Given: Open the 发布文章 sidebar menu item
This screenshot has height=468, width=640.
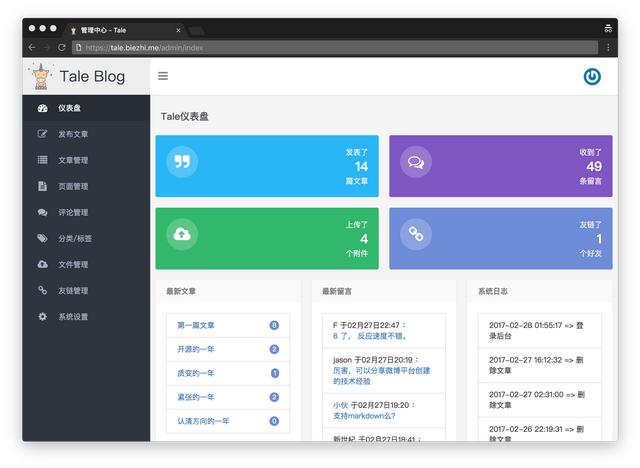Looking at the screenshot, I should (86, 134).
